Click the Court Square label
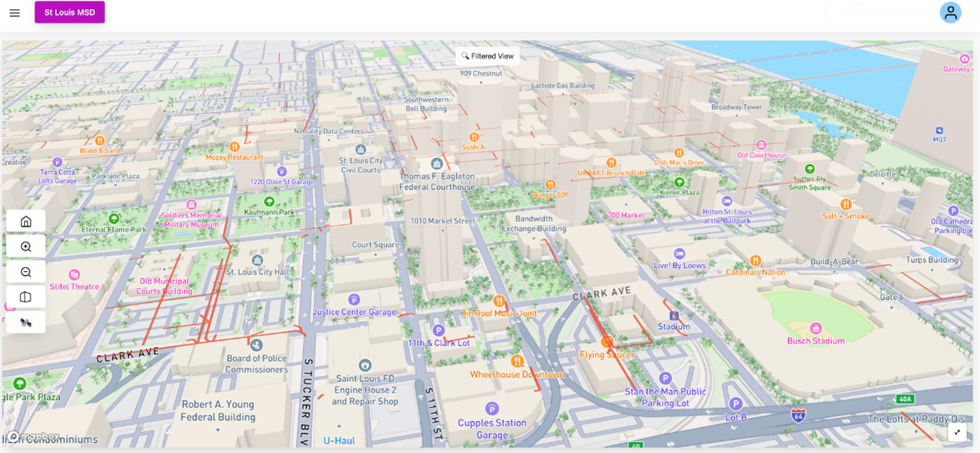This screenshot has height=453, width=980. coord(376,244)
